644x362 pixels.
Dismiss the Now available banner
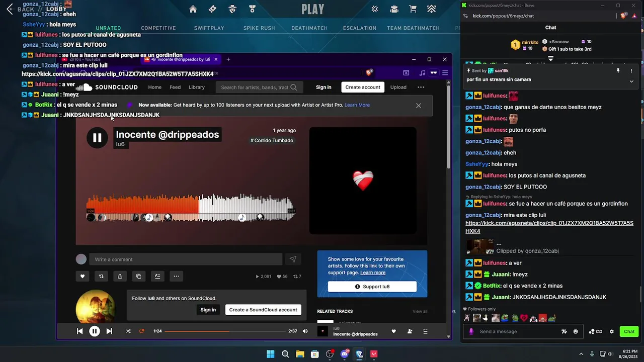tap(418, 106)
